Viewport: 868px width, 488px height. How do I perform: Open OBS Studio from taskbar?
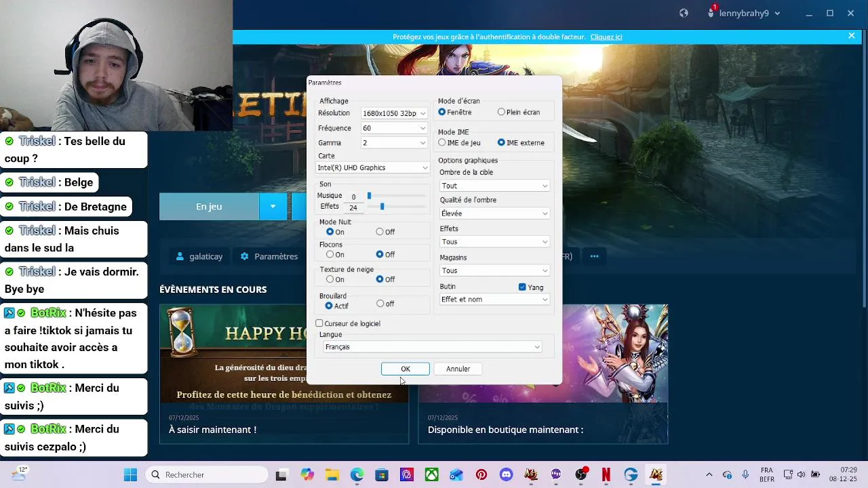click(x=581, y=474)
